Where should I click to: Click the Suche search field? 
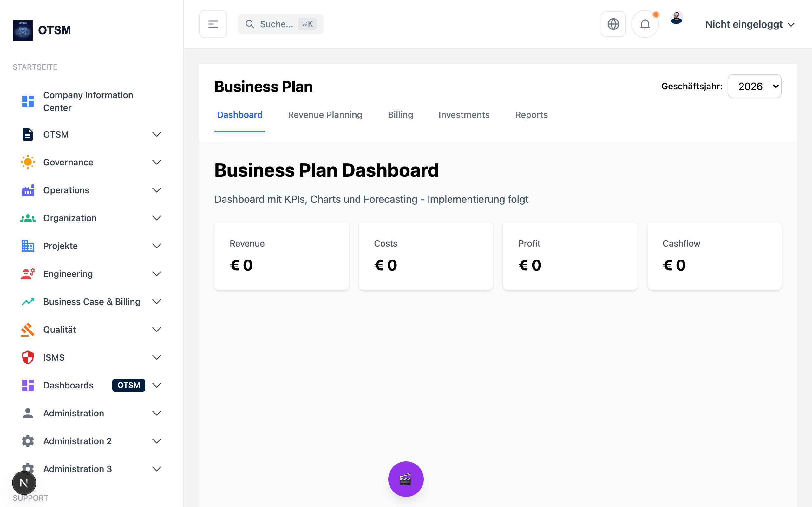[276, 24]
